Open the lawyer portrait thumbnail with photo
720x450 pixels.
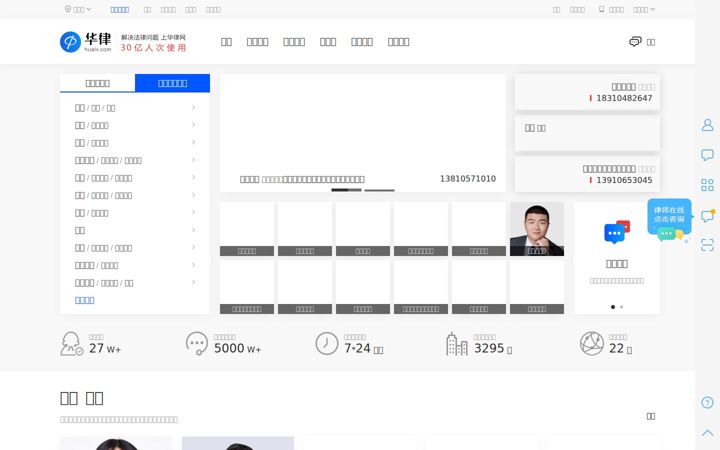click(537, 229)
